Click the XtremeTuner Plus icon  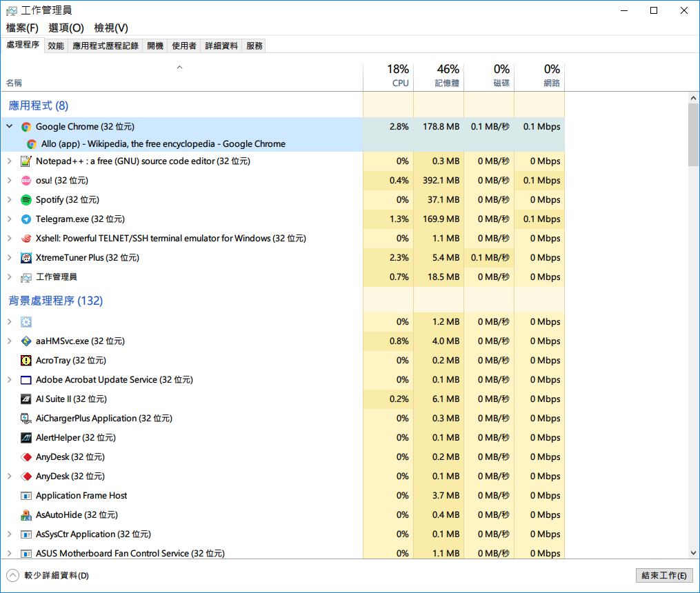point(26,258)
